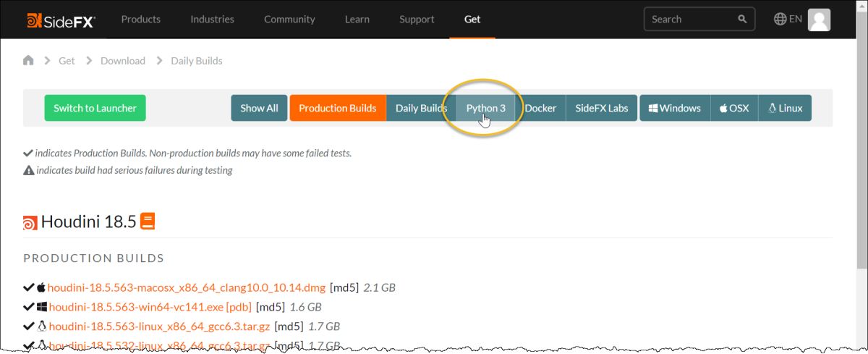Open the Community menu
This screenshot has width=868, height=354.
(289, 20)
